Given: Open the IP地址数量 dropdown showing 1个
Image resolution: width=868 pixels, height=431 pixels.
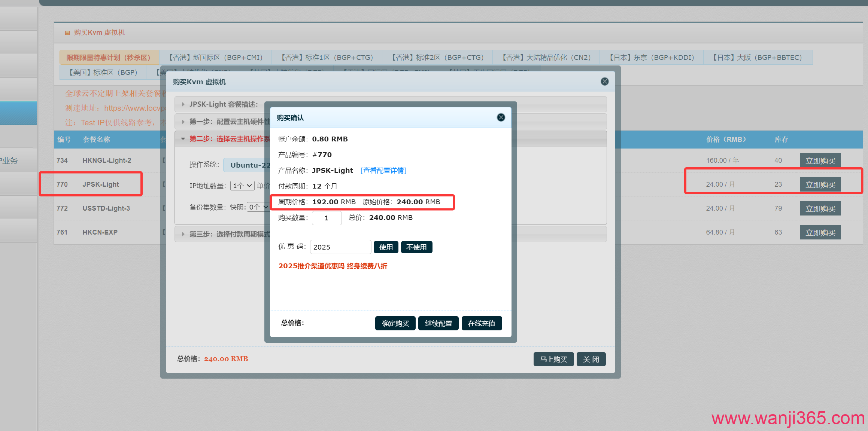Looking at the screenshot, I should 242,185.
